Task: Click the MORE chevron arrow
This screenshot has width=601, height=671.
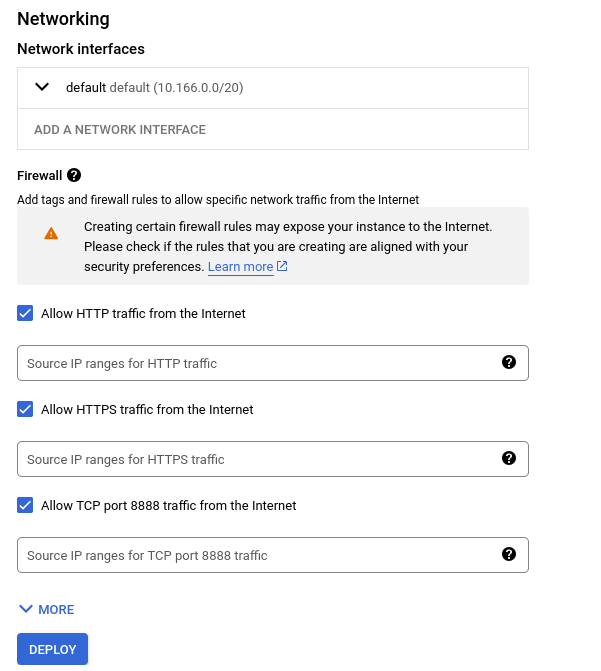Action: coord(26,609)
